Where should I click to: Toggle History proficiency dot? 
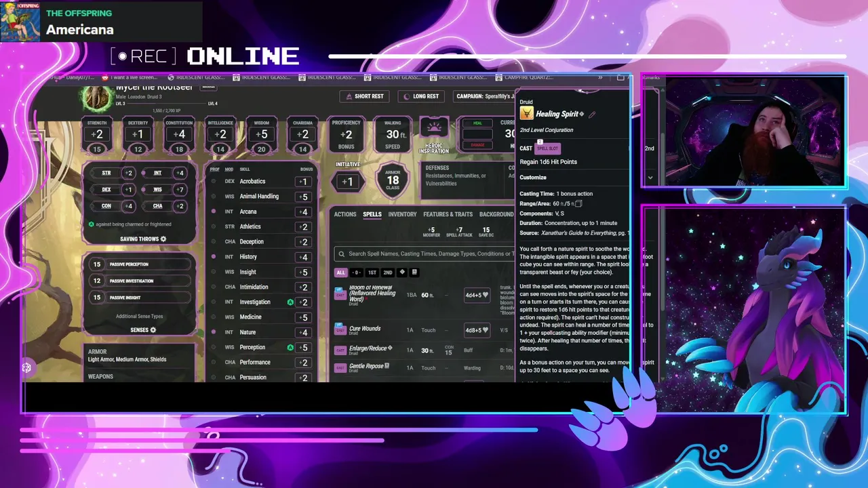coord(214,257)
